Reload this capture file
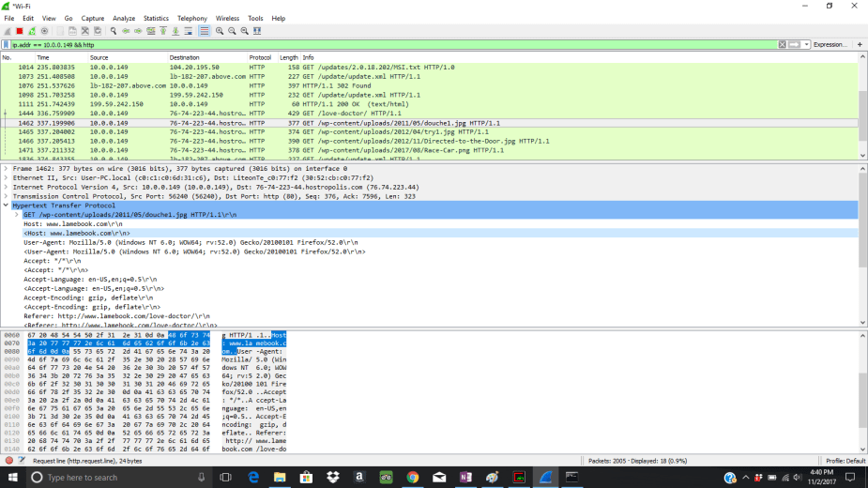This screenshot has width=868, height=488. [98, 31]
